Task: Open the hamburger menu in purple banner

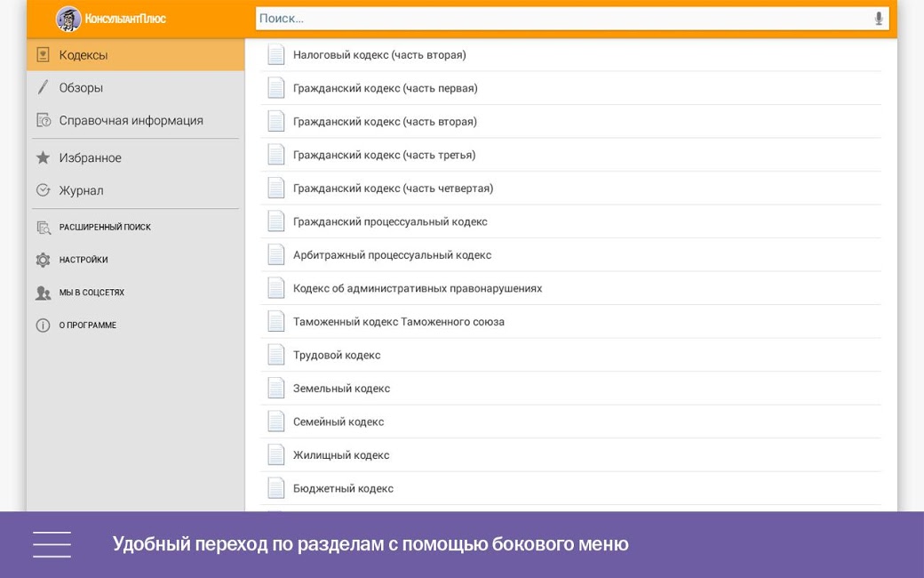Action: tap(52, 544)
